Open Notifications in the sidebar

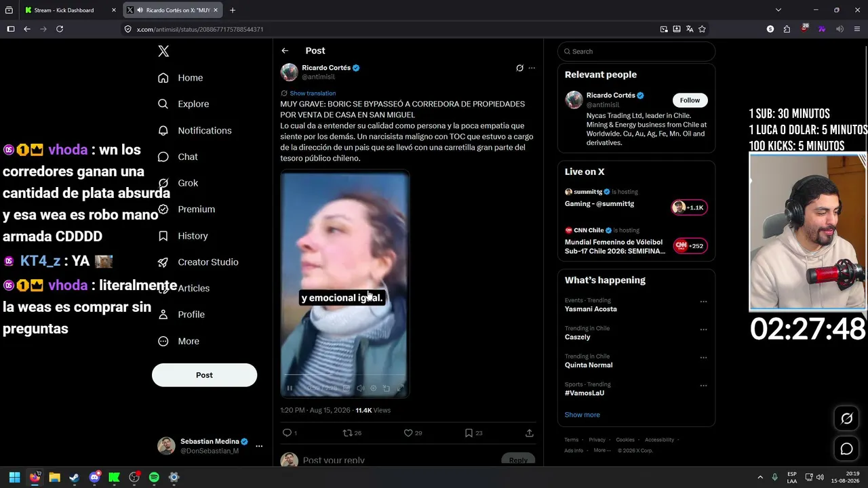point(195,130)
